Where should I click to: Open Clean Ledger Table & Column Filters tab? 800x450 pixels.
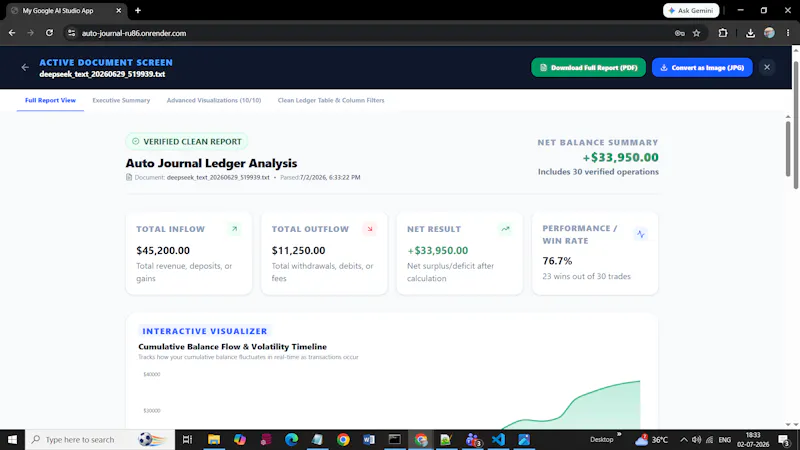click(x=331, y=101)
